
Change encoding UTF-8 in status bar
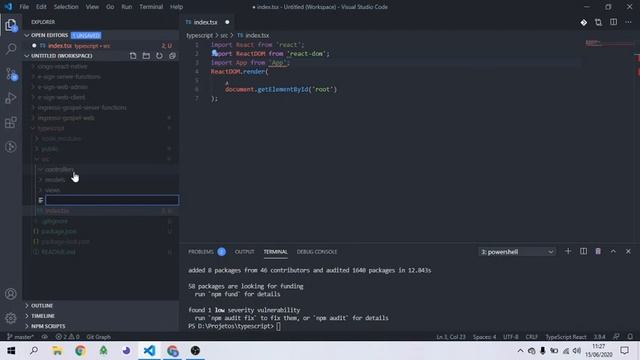pyautogui.click(x=511, y=337)
